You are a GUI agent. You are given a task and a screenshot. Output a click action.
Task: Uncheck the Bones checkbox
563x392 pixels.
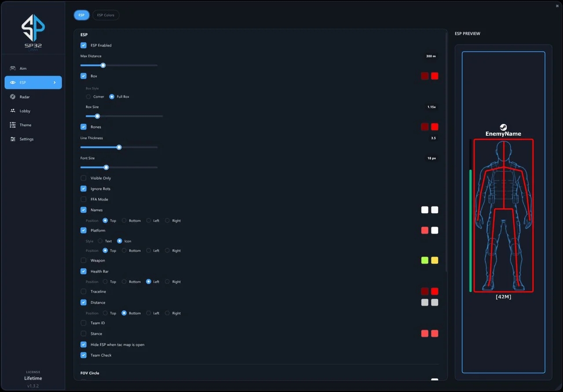click(x=84, y=127)
